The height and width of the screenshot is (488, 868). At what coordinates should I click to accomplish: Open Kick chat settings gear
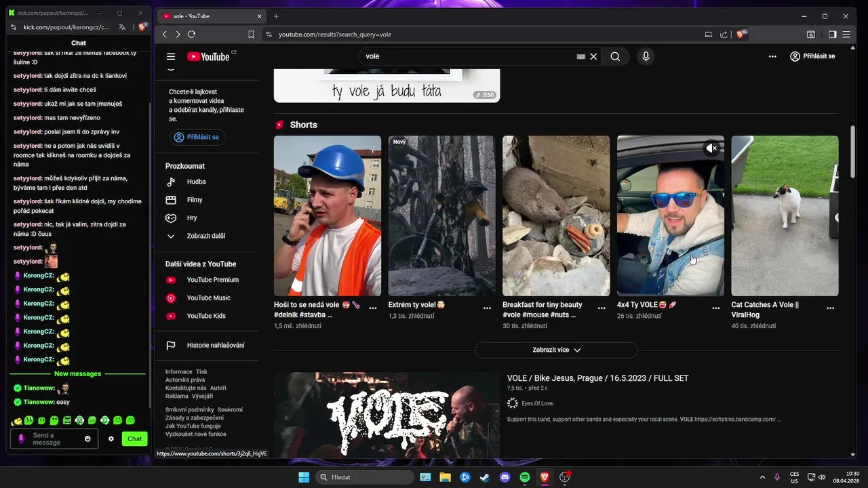coord(111,439)
